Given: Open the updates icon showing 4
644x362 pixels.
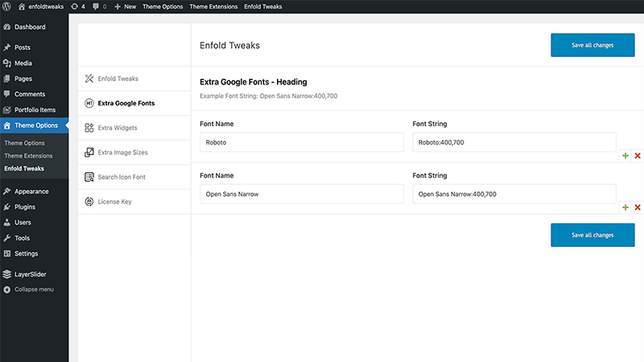Looking at the screenshot, I should click(74, 6).
